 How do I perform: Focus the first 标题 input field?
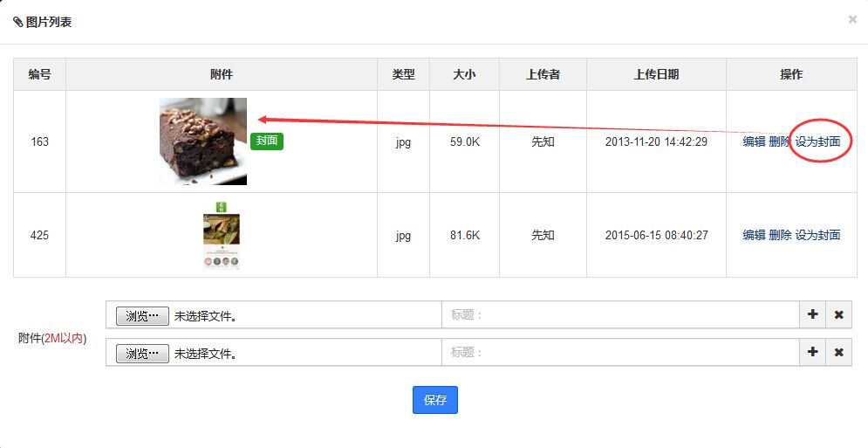point(620,314)
